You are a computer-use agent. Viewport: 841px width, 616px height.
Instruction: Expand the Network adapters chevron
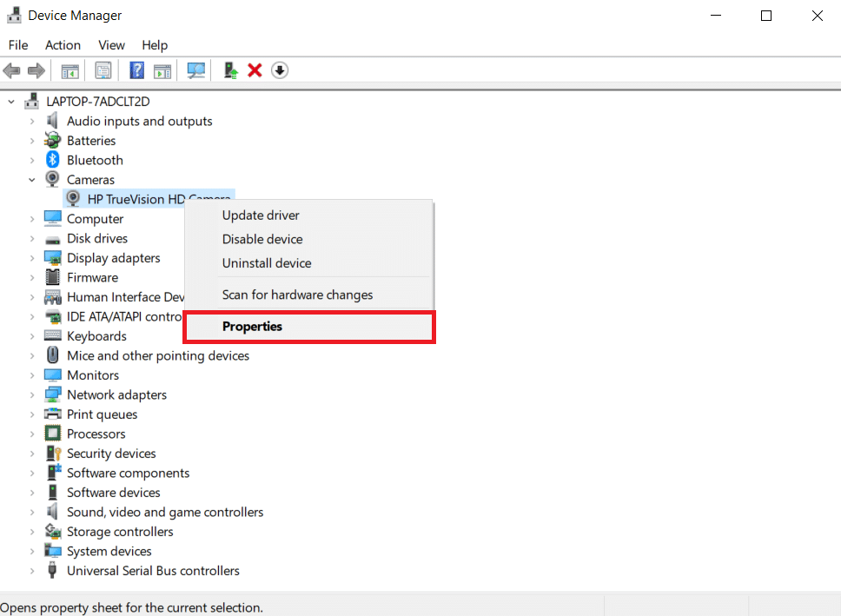pyautogui.click(x=32, y=395)
